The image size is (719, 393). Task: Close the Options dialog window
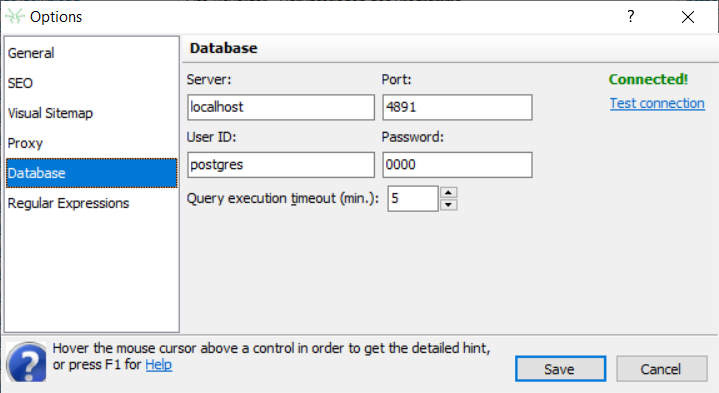(x=688, y=17)
